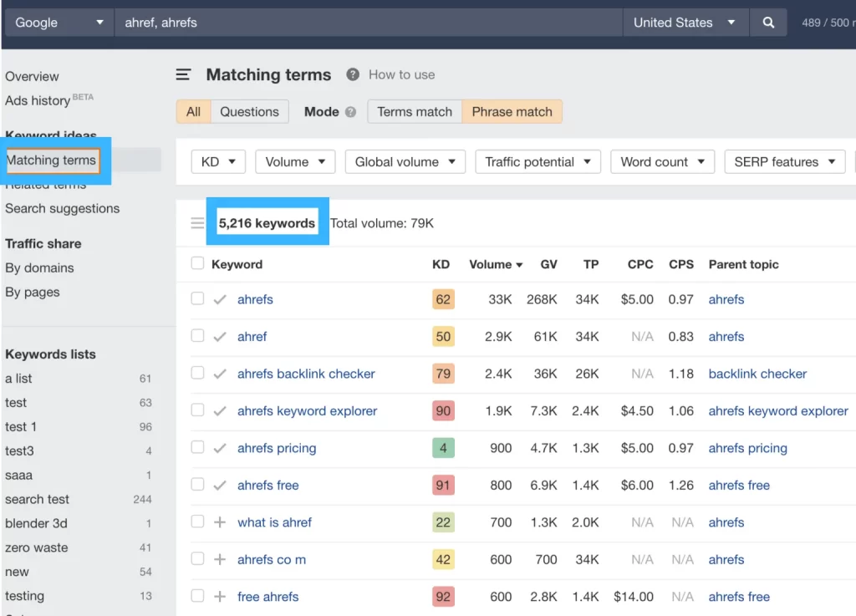Viewport: 856px width, 616px height.
Task: Click the checkmark for ahrefs keyword explorer
Action: tap(220, 411)
